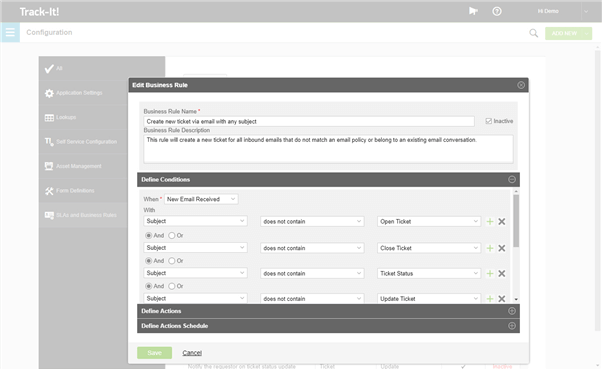Click the Application Settings gear icon

click(x=49, y=93)
